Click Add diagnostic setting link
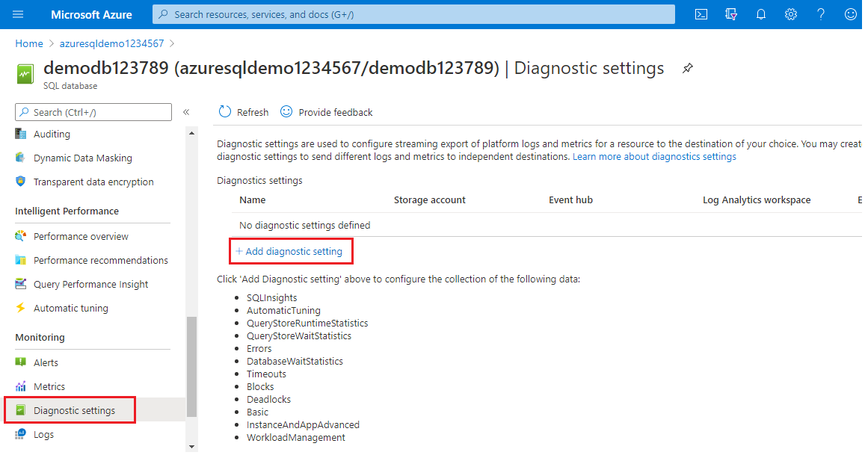The height and width of the screenshot is (464, 868). pyautogui.click(x=289, y=251)
